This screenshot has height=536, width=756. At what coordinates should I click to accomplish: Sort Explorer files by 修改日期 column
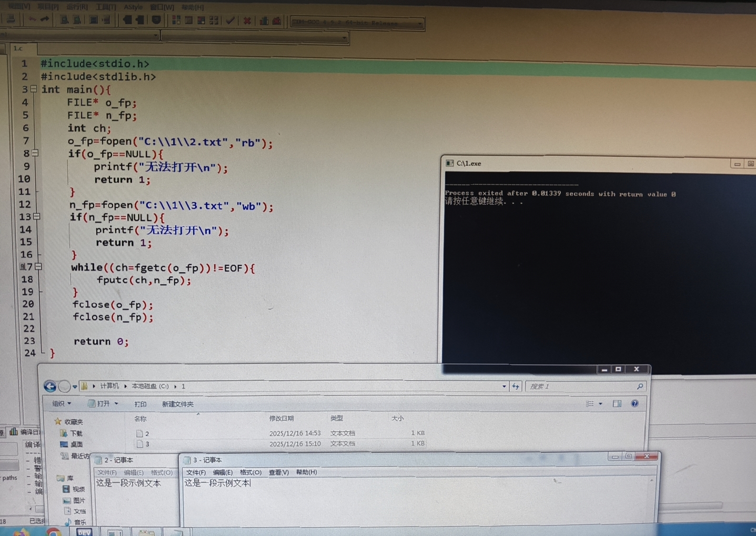coord(281,418)
